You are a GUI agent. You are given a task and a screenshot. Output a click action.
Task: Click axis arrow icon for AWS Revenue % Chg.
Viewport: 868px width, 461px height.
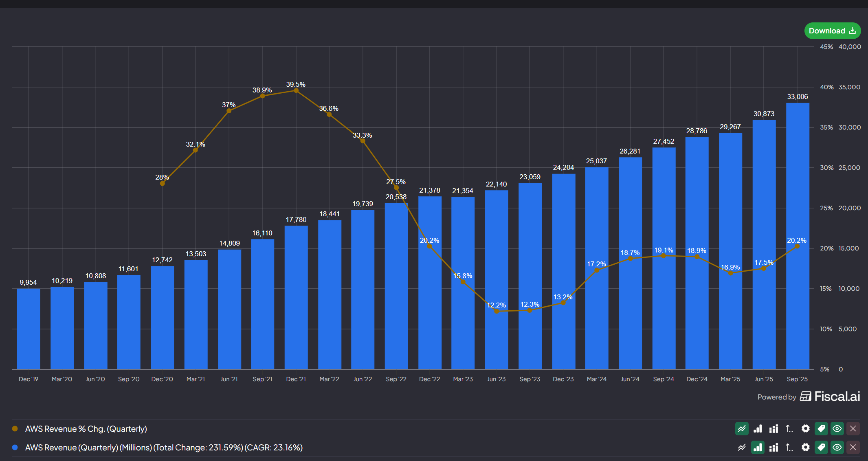click(789, 428)
